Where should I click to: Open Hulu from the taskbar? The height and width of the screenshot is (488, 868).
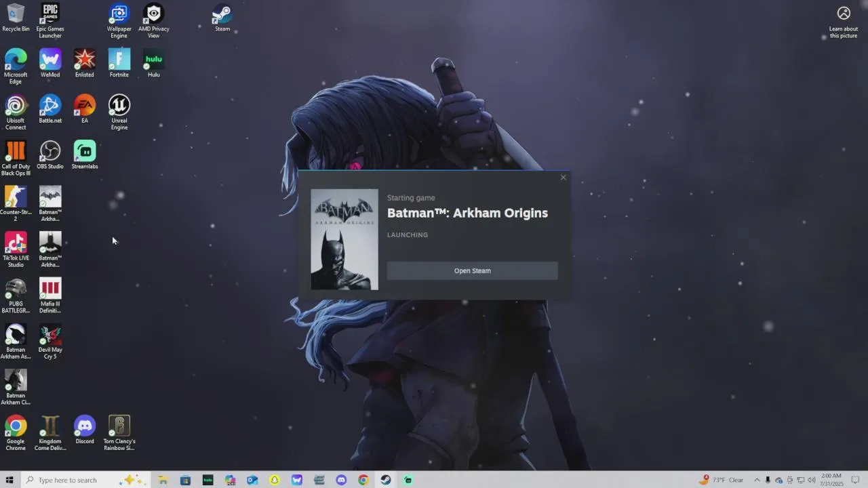click(x=208, y=480)
